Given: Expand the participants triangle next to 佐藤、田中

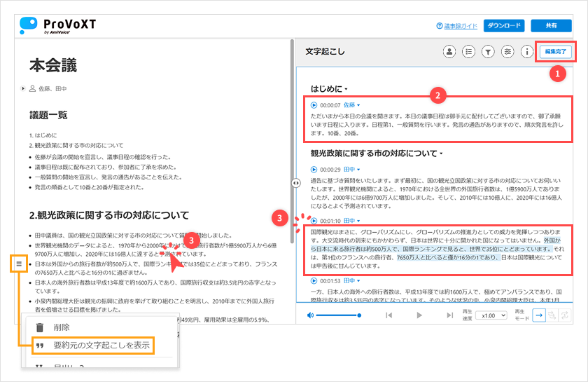Looking at the screenshot, I should [22, 88].
